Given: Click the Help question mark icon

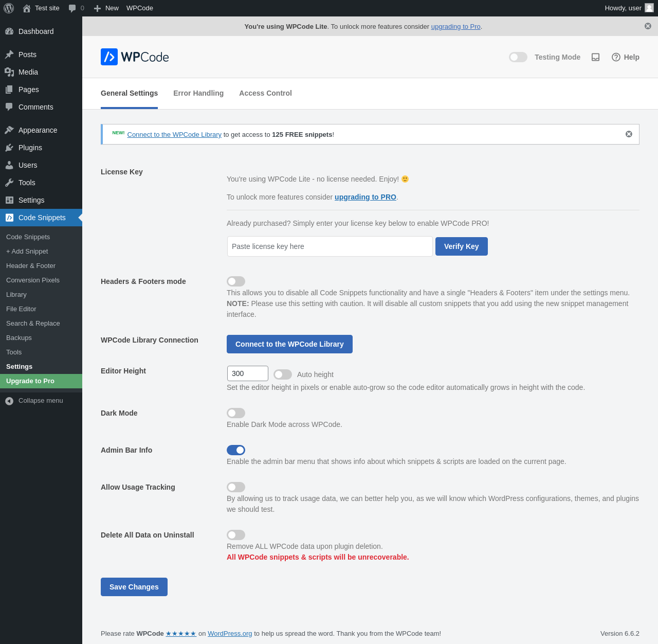Looking at the screenshot, I should click(x=616, y=57).
